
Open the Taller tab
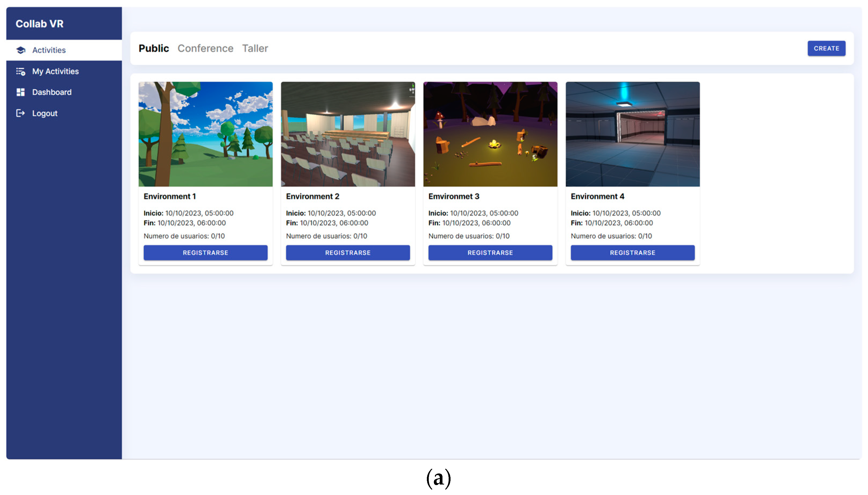click(255, 48)
